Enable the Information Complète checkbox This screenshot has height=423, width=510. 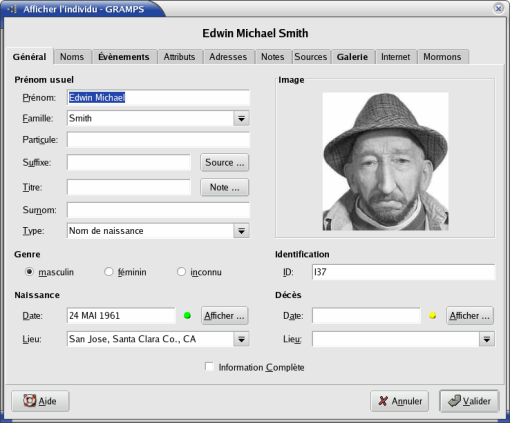point(209,367)
